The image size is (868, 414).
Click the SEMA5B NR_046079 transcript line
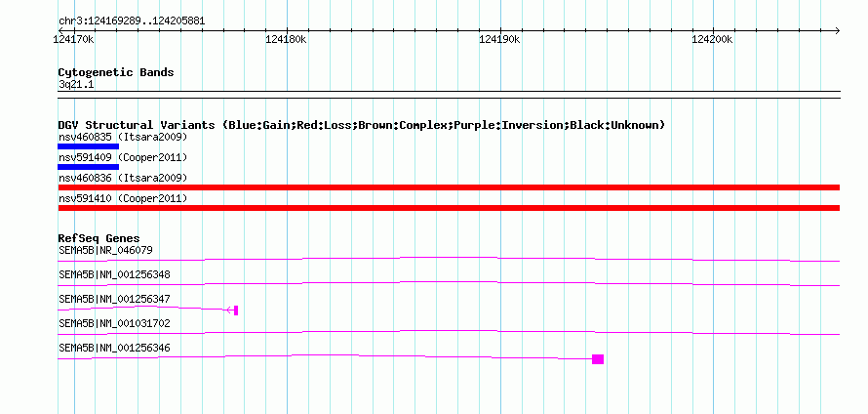coord(449,259)
